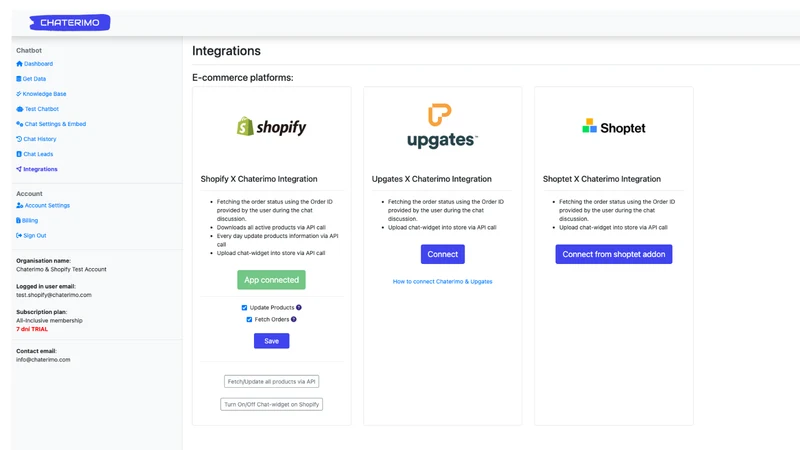The height and width of the screenshot is (450, 800).
Task: Click the Shoptet X Chaterimo Integration title
Action: [602, 179]
